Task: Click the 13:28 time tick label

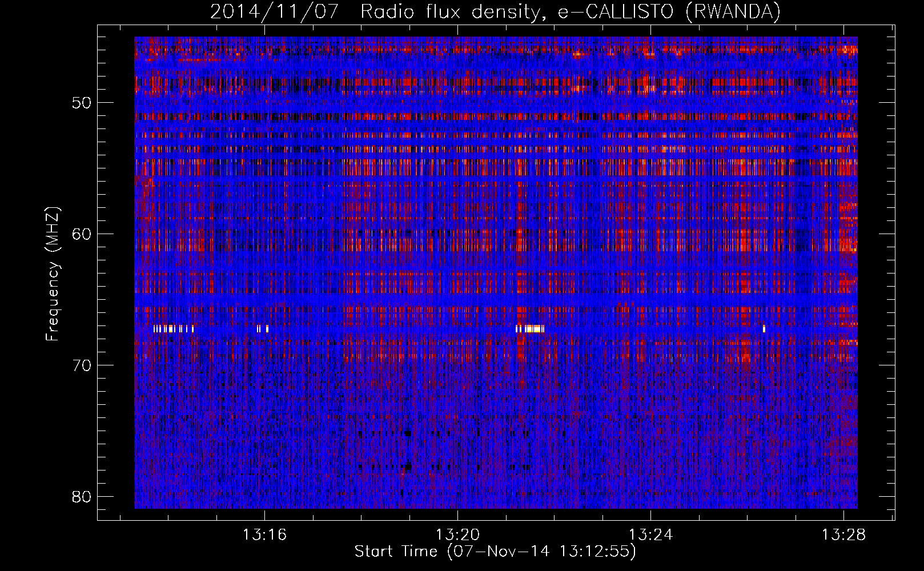Action: [x=843, y=535]
